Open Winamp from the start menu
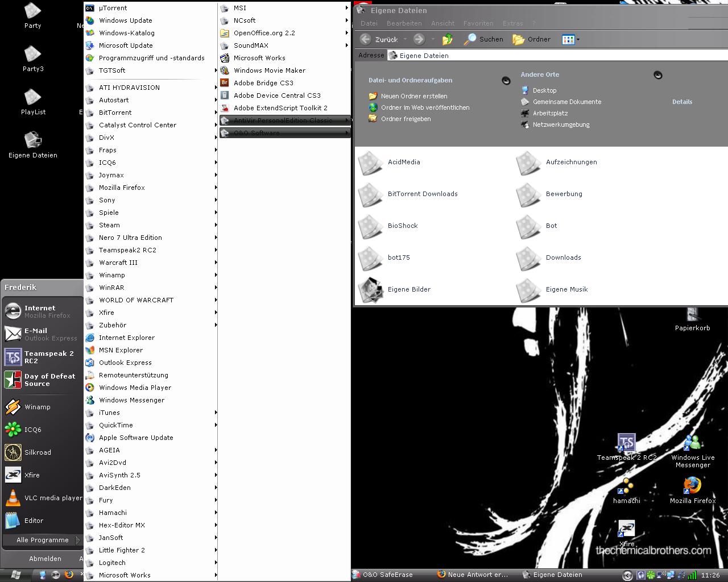The width and height of the screenshot is (728, 582). pos(38,407)
